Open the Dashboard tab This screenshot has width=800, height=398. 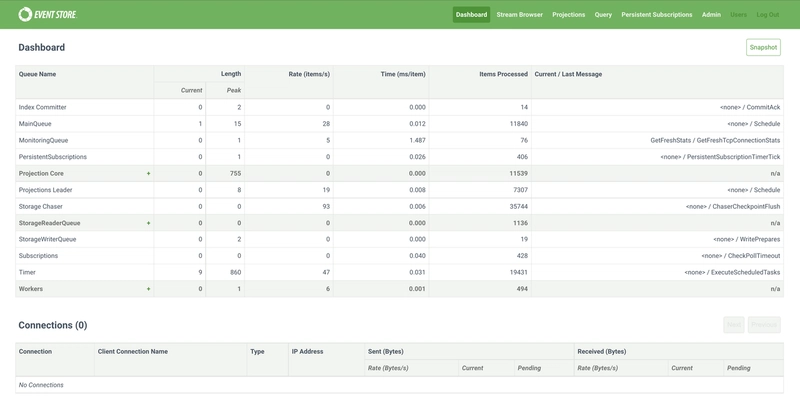point(471,15)
